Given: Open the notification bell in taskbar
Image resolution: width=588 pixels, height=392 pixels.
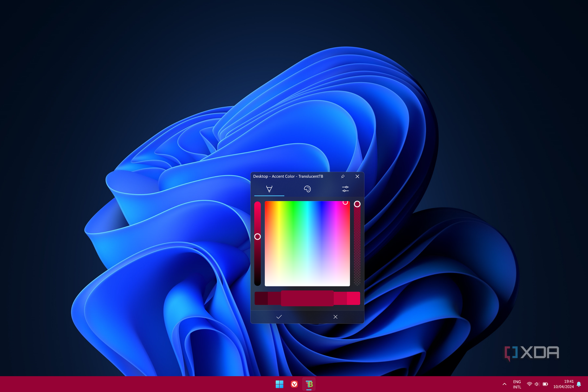Looking at the screenshot, I should [x=579, y=384].
